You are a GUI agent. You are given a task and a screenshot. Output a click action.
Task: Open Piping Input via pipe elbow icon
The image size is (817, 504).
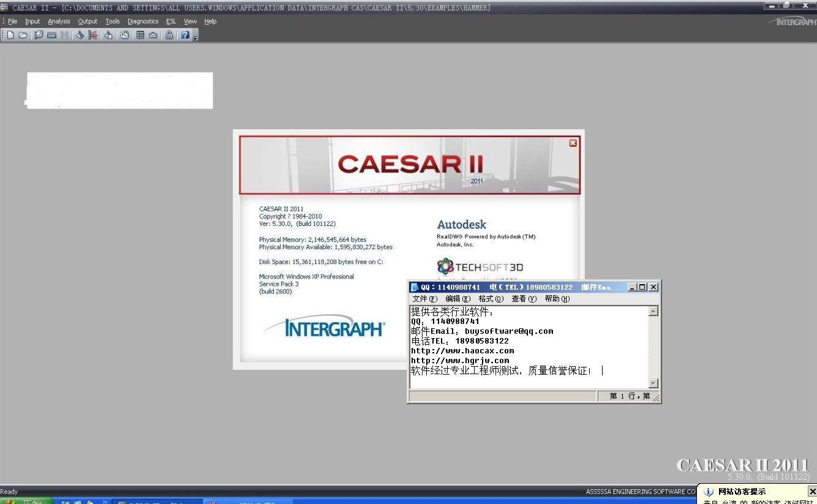[x=39, y=35]
